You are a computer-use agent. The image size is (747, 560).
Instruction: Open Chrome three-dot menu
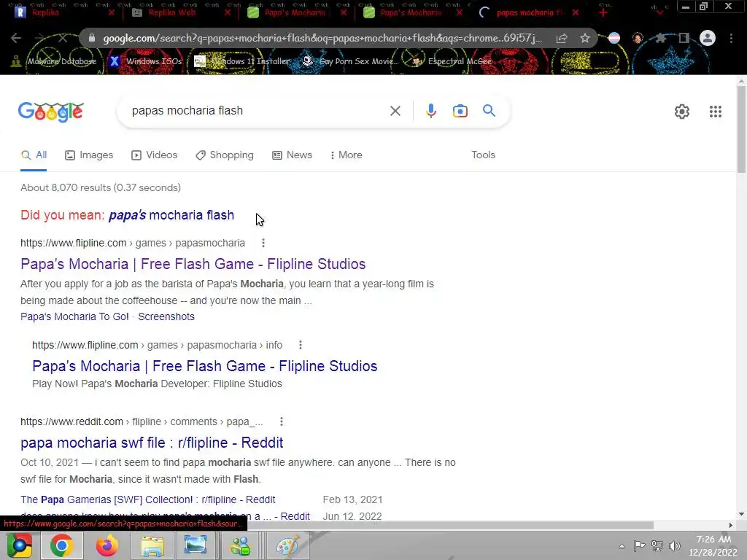tap(731, 38)
